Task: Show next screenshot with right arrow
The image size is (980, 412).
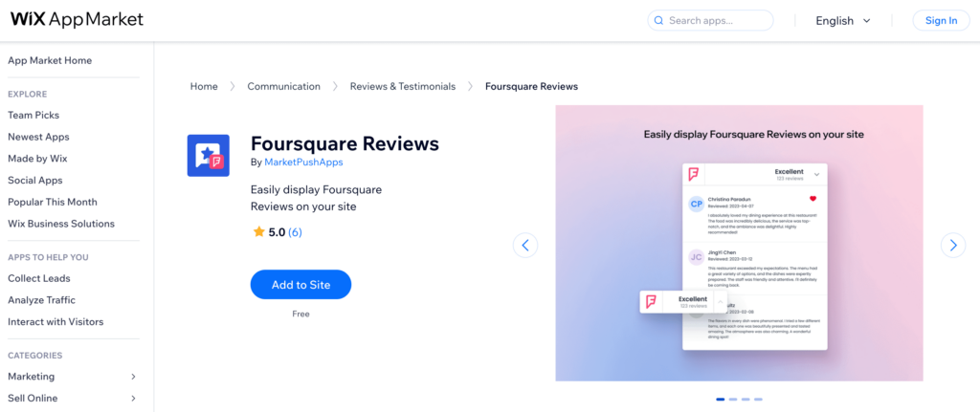Action: click(953, 246)
